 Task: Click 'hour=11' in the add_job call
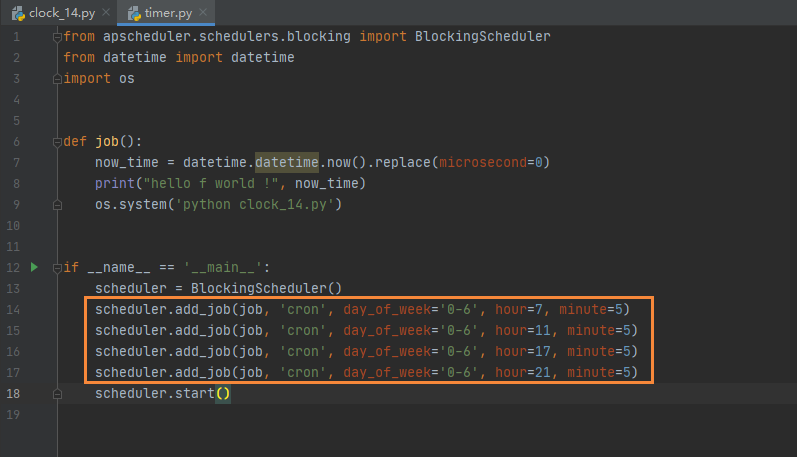point(523,330)
